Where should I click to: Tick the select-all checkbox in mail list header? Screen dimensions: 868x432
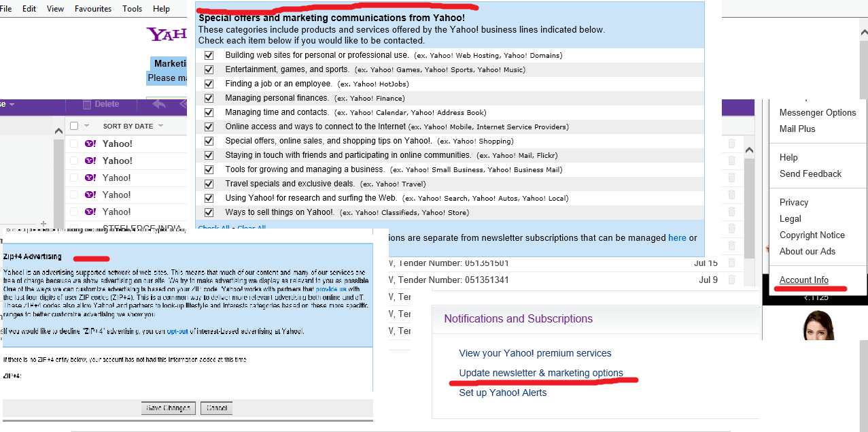tap(74, 126)
